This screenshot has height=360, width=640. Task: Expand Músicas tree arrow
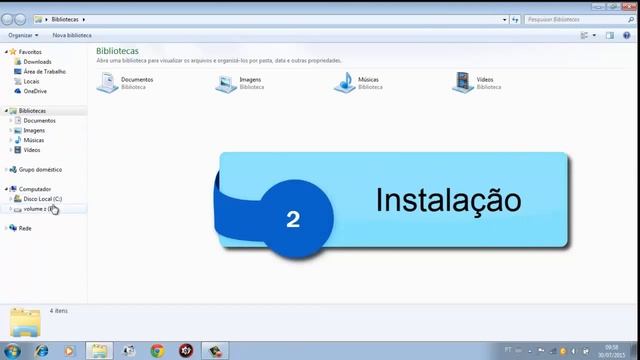point(11,140)
